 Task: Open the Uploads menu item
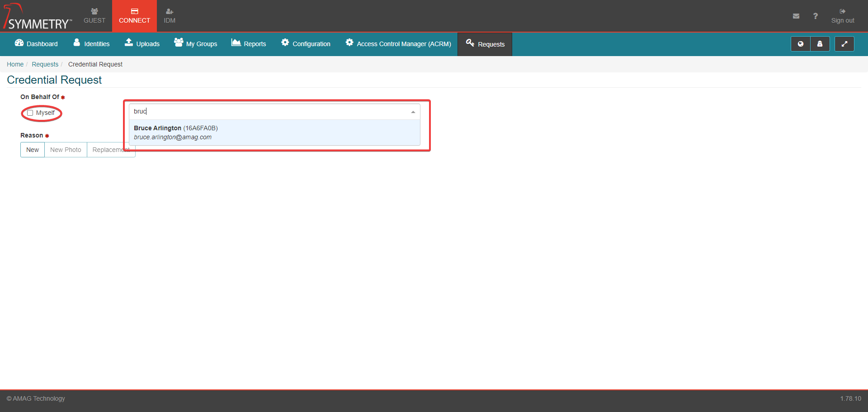(142, 44)
